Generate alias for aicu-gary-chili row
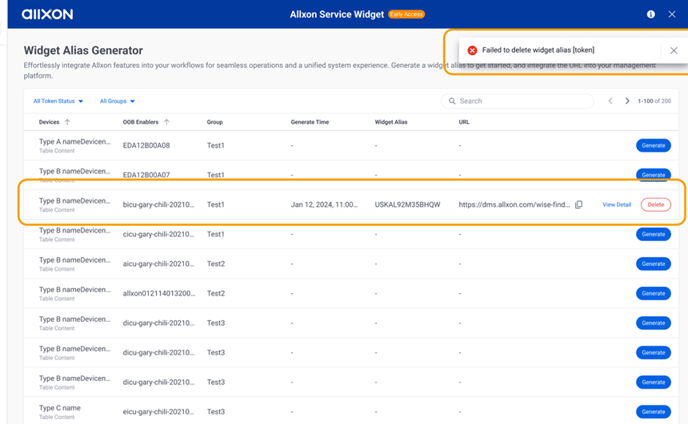The height and width of the screenshot is (424, 688). coord(653,264)
